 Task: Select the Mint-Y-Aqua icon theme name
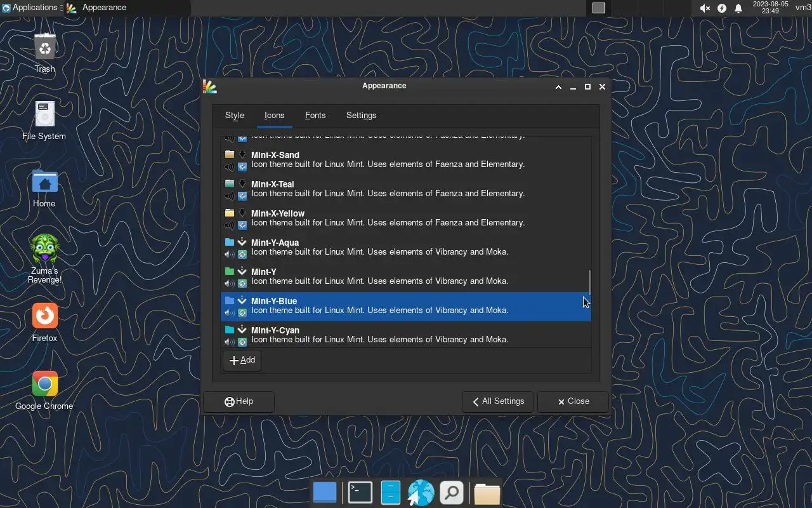275,243
